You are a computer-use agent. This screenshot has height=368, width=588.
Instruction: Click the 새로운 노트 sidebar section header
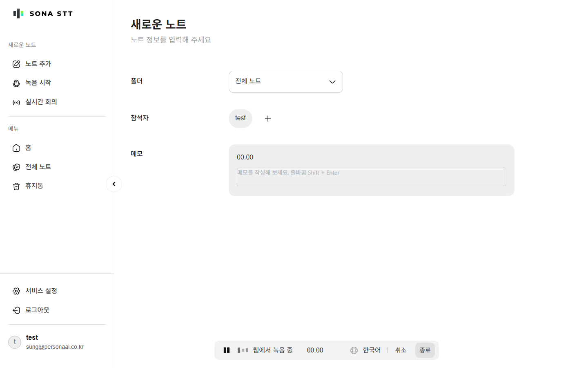click(x=22, y=45)
